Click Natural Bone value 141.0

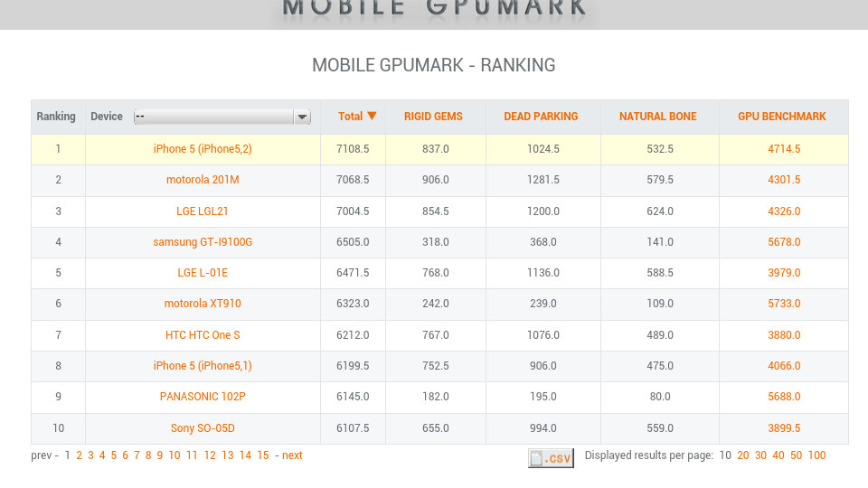tap(660, 242)
